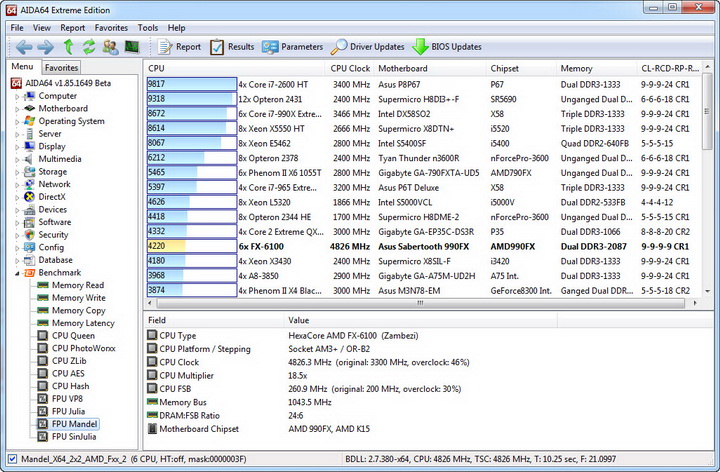Image resolution: width=720 pixels, height=472 pixels.
Task: Sort by the CPU Clock column header
Action: tap(349, 68)
